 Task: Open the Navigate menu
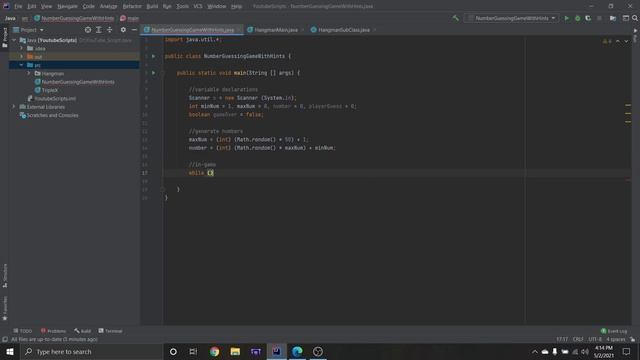point(67,6)
